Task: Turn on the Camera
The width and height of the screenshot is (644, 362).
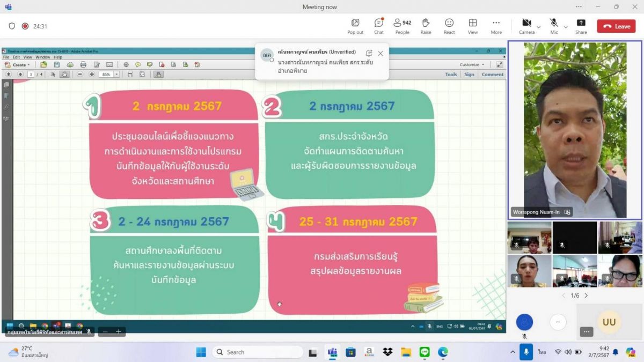Action: [526, 24]
